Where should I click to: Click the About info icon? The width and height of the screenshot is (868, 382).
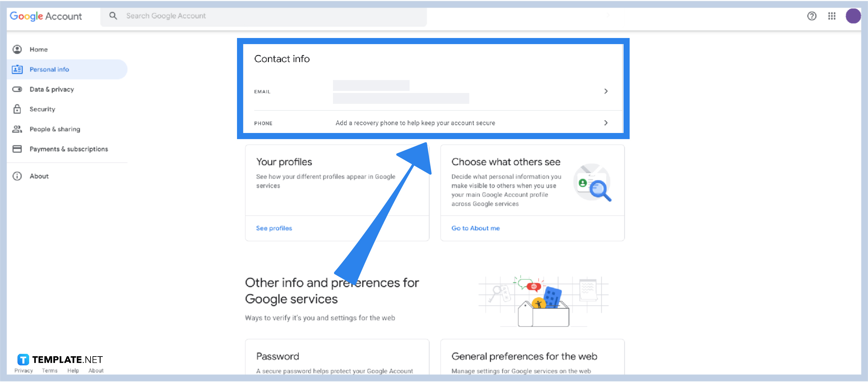(17, 176)
